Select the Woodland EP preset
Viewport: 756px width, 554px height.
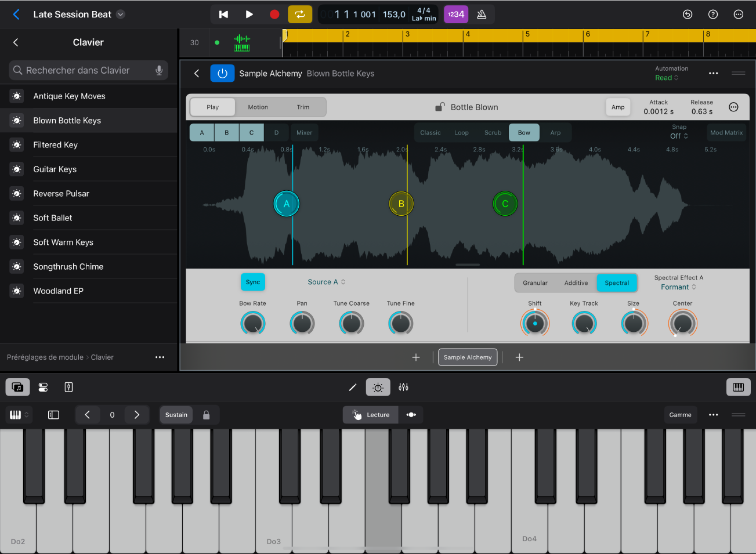(x=88, y=291)
